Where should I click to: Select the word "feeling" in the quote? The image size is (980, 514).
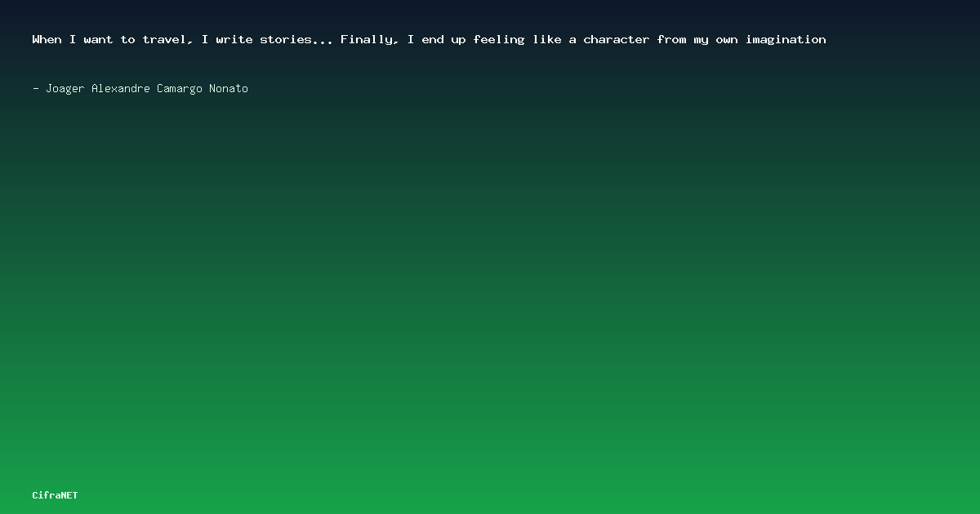499,39
